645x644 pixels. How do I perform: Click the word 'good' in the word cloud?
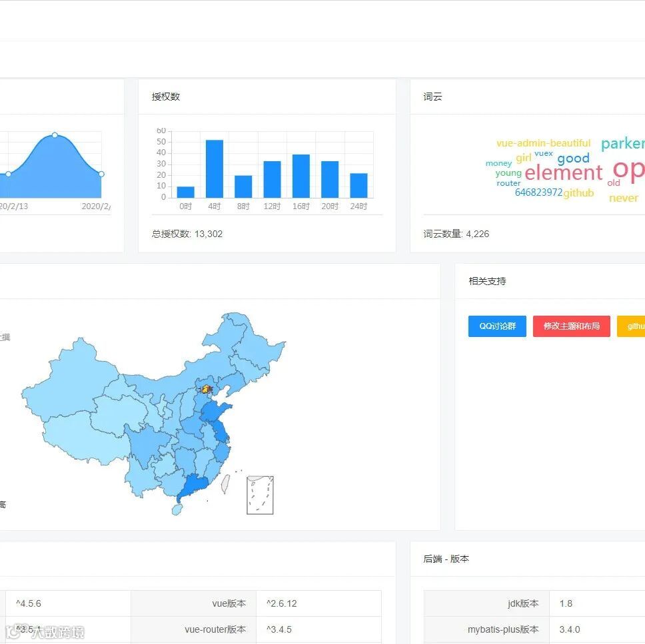pos(574,159)
